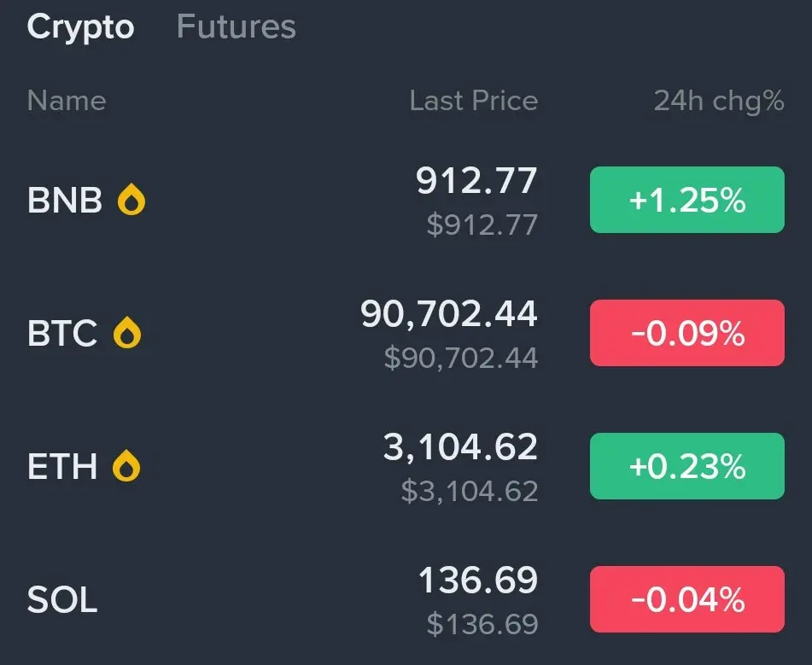The width and height of the screenshot is (812, 665).
Task: Sort by Last Price column header
Action: pos(474,101)
